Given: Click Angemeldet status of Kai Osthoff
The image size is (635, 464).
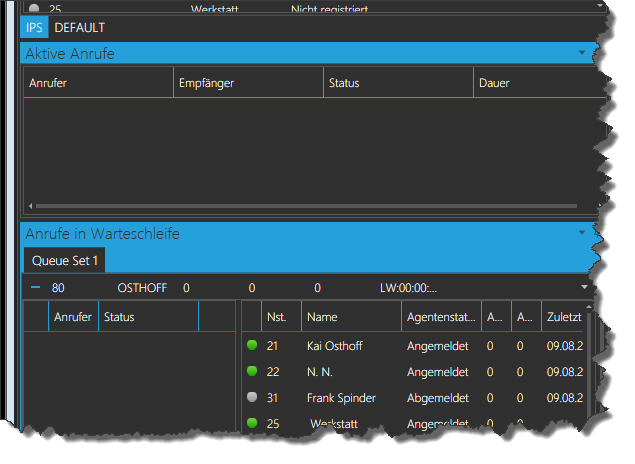Looking at the screenshot, I should [438, 346].
